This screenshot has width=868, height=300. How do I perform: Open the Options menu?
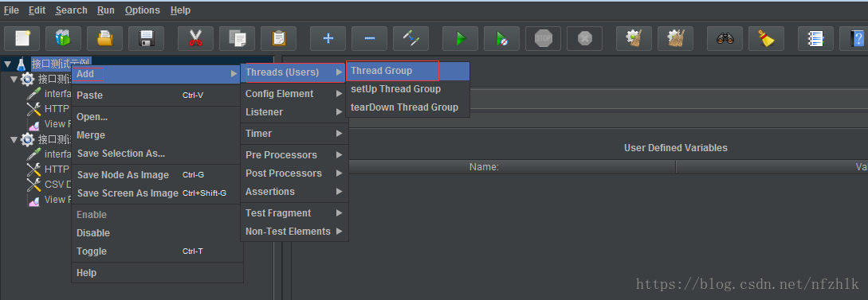(x=142, y=10)
